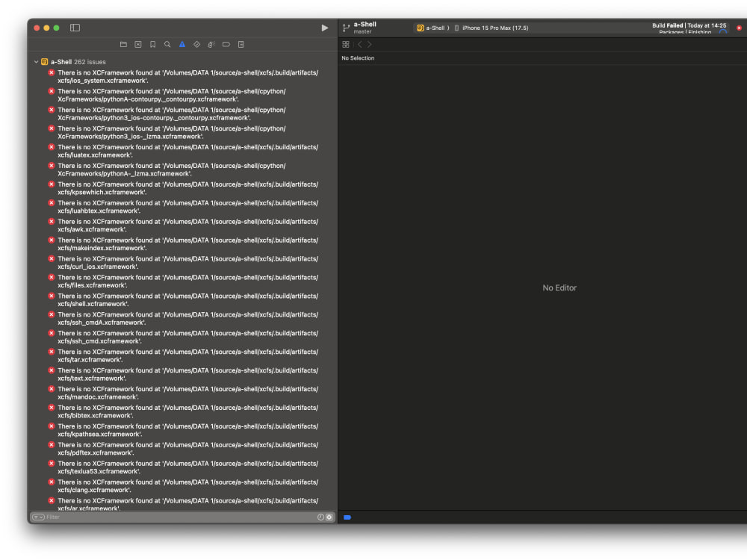This screenshot has width=747, height=560.
Task: Open the Project navigator tab
Action: (x=123, y=44)
